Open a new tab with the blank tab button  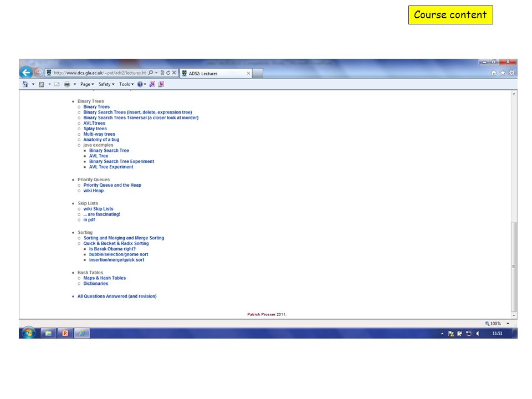click(x=258, y=73)
